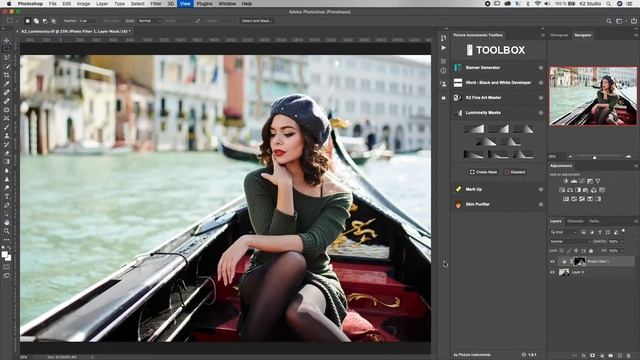Switch to the Channels tab
The width and height of the screenshot is (640, 360).
click(x=575, y=221)
